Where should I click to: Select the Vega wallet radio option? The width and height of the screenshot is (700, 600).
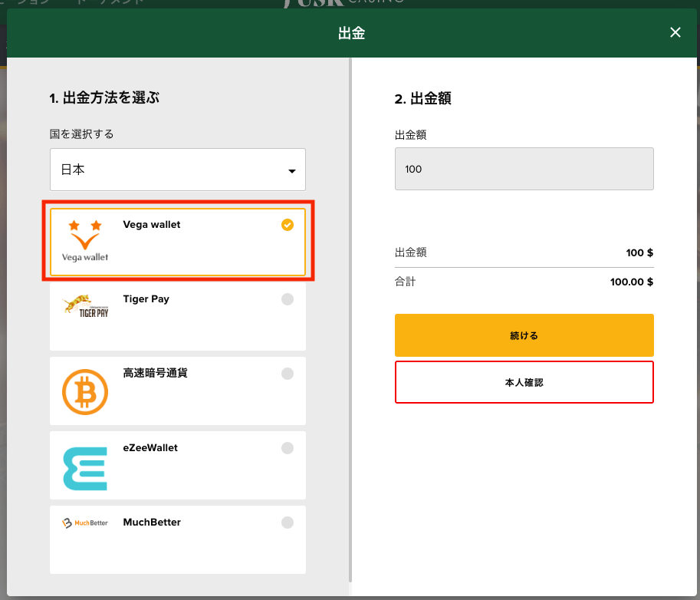point(288,225)
